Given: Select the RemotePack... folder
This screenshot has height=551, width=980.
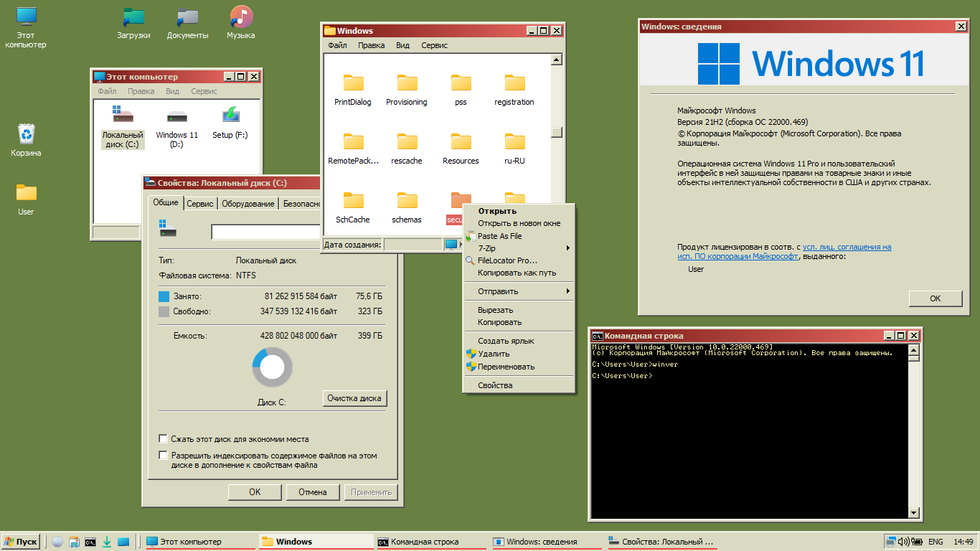Looking at the screenshot, I should 353,149.
